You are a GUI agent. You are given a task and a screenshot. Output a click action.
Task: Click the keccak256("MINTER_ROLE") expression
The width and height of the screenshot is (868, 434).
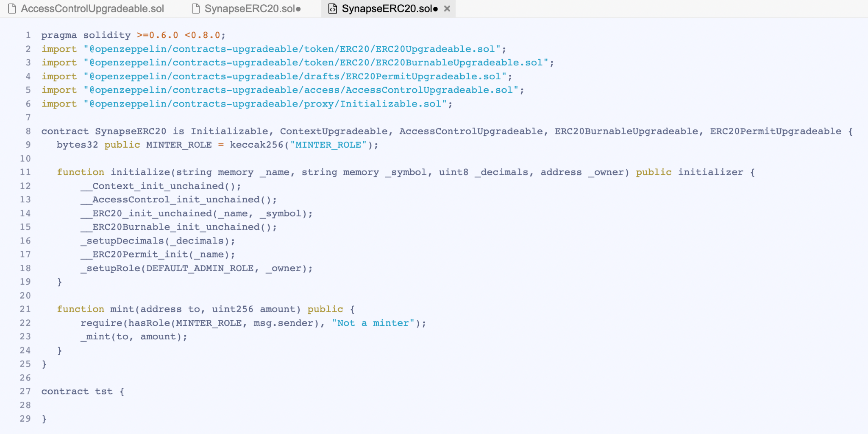click(x=301, y=145)
